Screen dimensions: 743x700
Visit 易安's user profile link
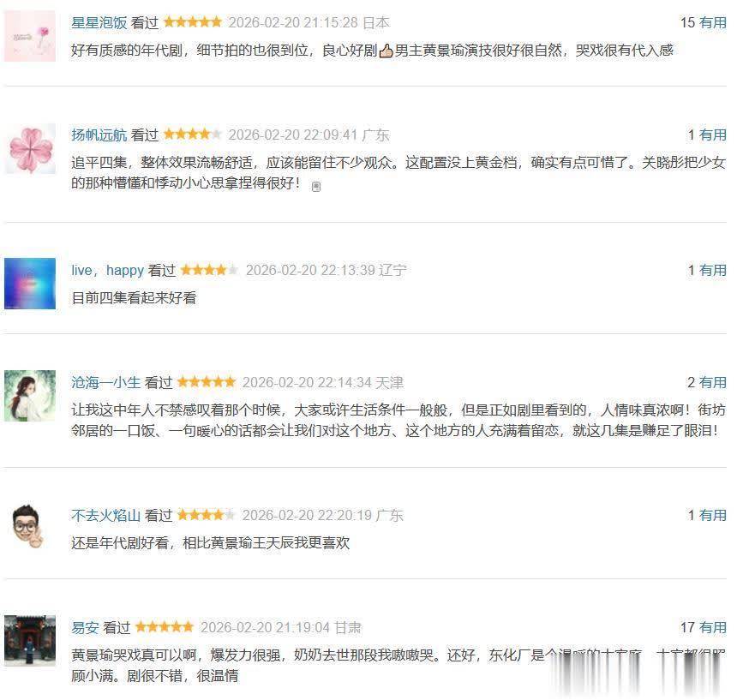tap(86, 627)
